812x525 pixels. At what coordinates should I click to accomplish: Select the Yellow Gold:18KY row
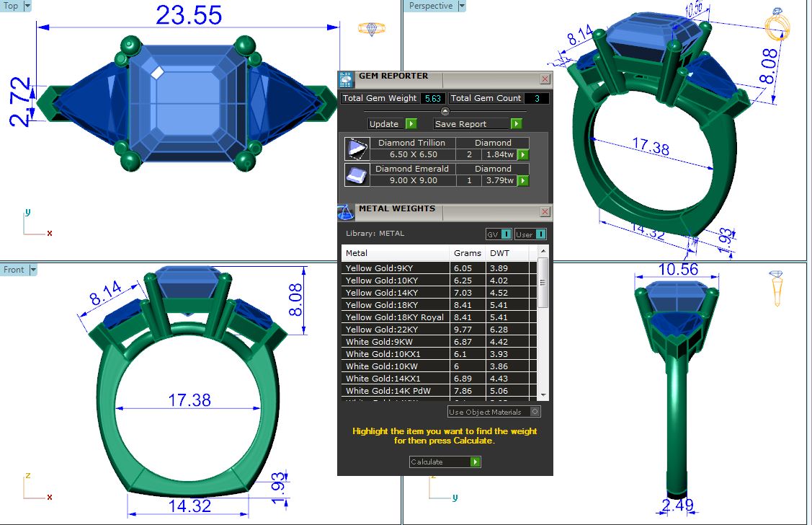point(395,305)
